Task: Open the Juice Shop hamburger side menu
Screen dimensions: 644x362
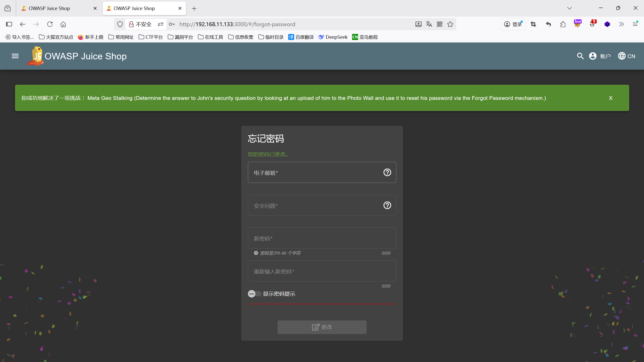Action: click(x=15, y=56)
